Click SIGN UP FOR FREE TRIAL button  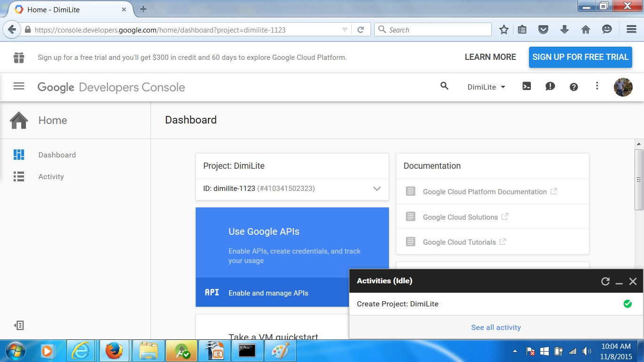(580, 57)
